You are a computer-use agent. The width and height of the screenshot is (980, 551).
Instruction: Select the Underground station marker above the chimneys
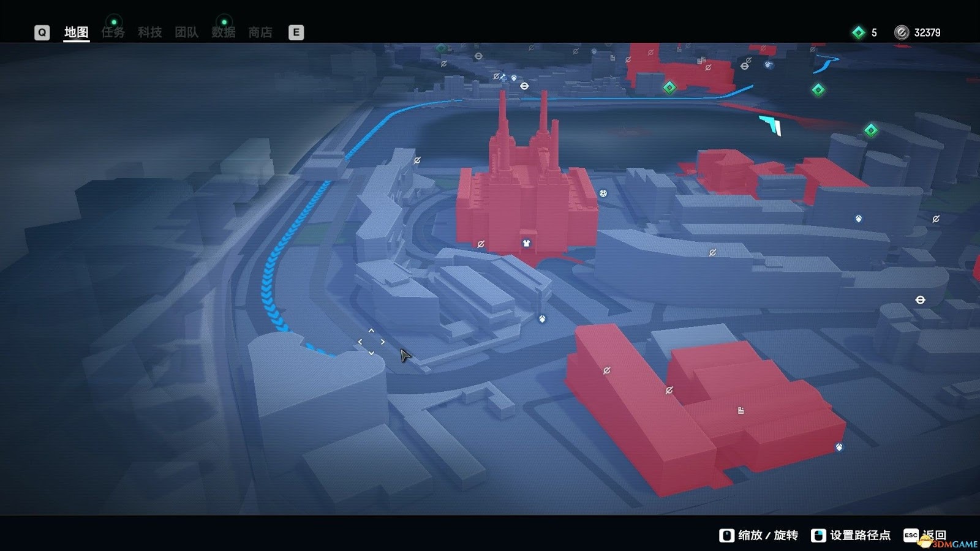tap(524, 86)
